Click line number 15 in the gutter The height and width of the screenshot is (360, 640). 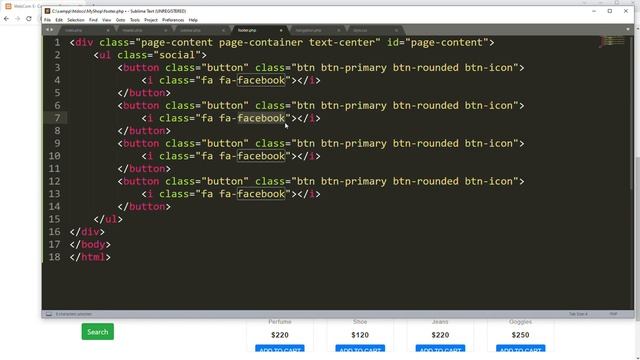54,219
